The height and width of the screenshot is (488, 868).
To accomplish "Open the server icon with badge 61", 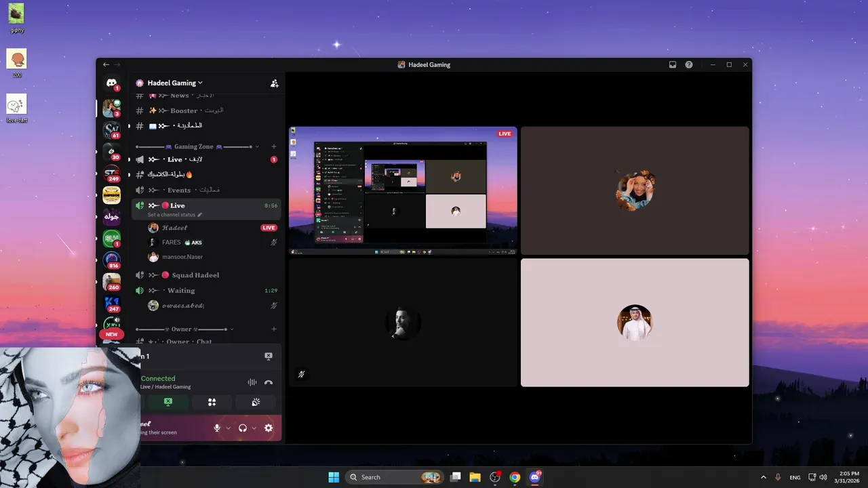I will point(111,129).
